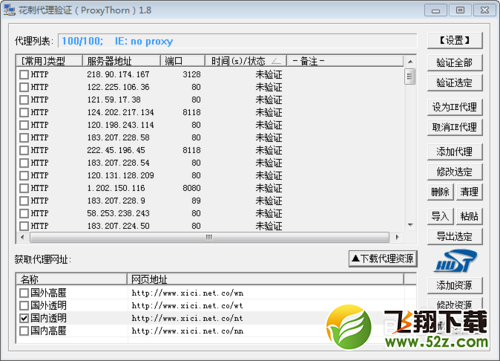Screen dimensions: 500x361
Task: Enable the 国内高匿 source checkbox
Action: pyautogui.click(x=24, y=331)
